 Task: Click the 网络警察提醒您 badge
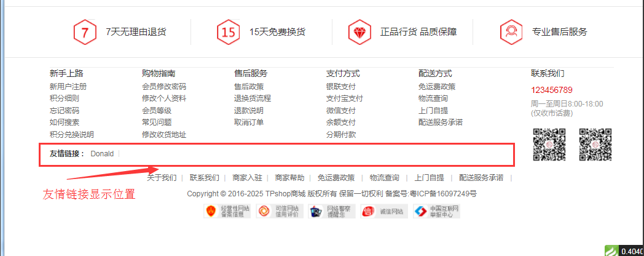point(332,212)
